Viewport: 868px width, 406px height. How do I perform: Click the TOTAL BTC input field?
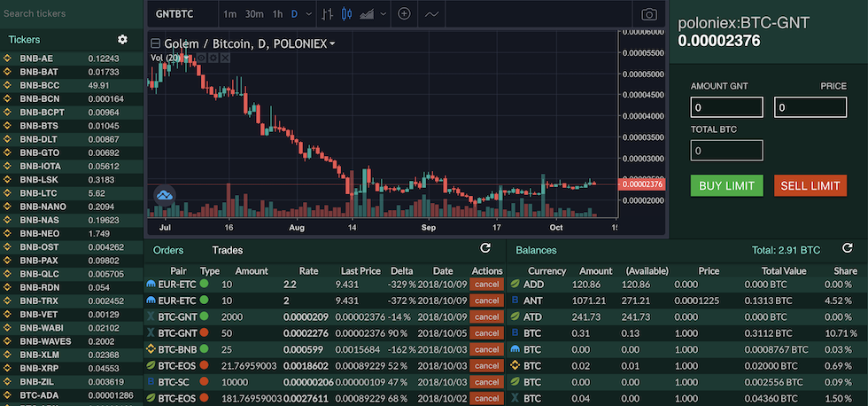click(726, 151)
